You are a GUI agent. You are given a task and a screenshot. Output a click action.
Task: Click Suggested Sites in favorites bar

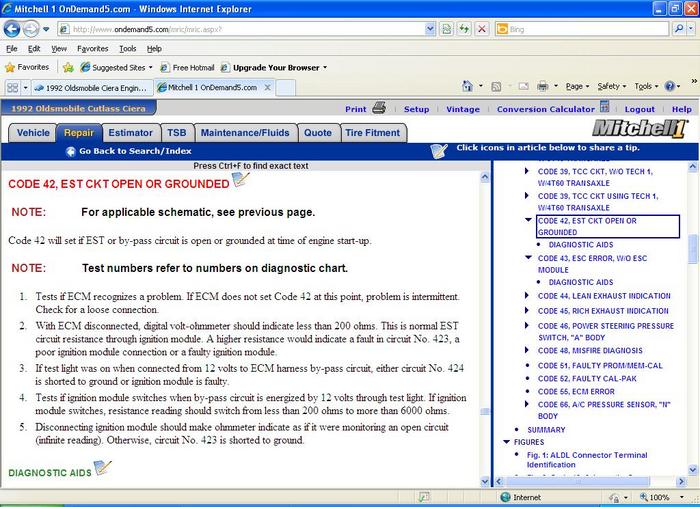117,67
